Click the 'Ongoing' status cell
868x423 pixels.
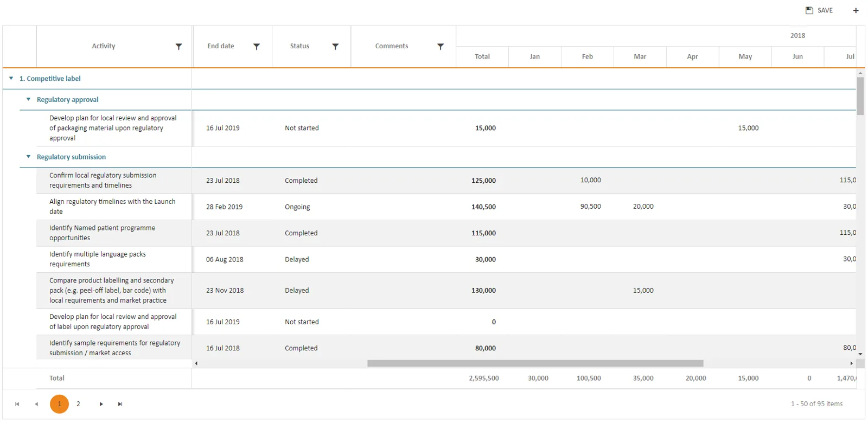tap(297, 207)
